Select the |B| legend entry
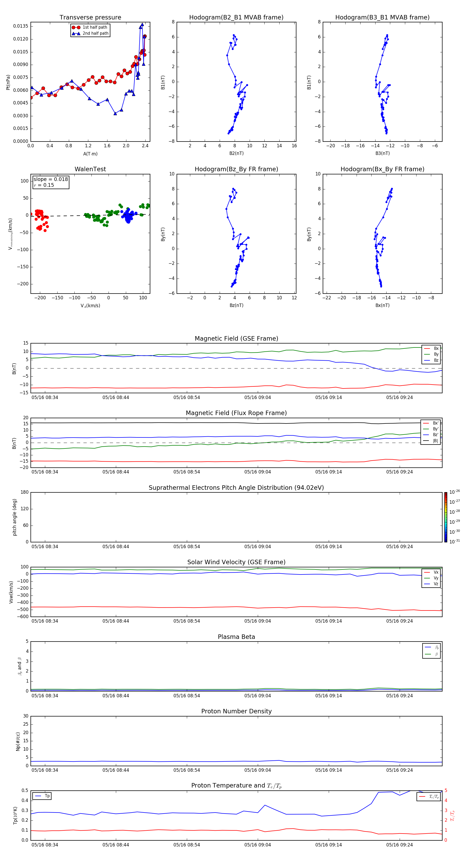The image size is (473, 868). [431, 441]
